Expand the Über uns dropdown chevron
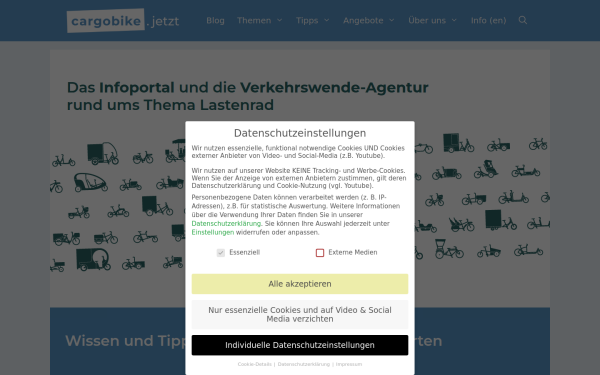This screenshot has width=600, height=375. [x=454, y=20]
